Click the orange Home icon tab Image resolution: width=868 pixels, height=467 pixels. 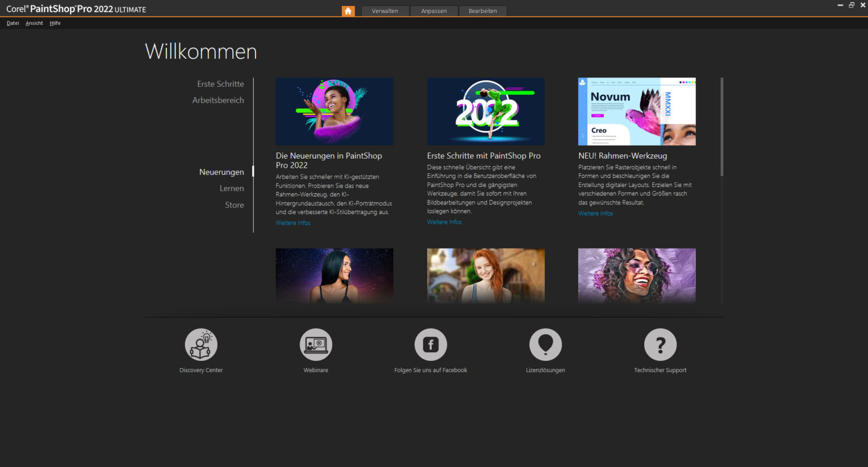348,11
